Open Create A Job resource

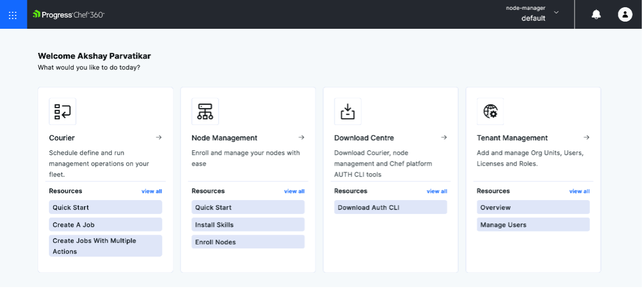tap(105, 225)
